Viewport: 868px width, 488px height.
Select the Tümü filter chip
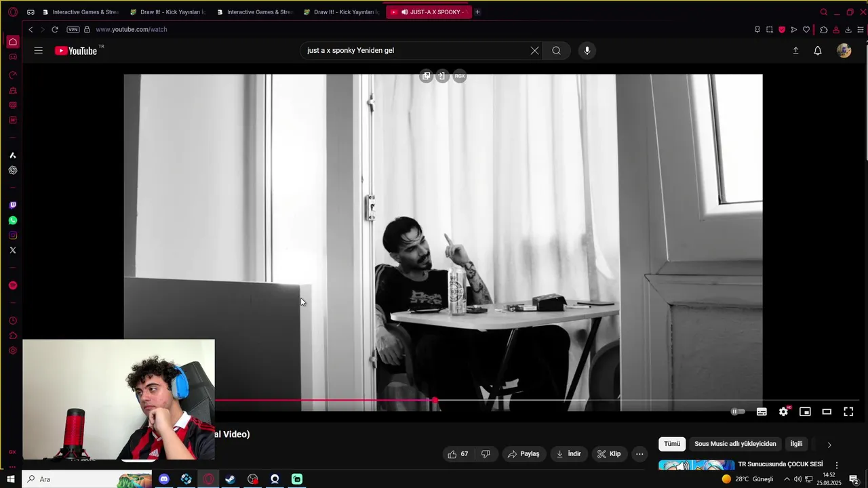[672, 444]
